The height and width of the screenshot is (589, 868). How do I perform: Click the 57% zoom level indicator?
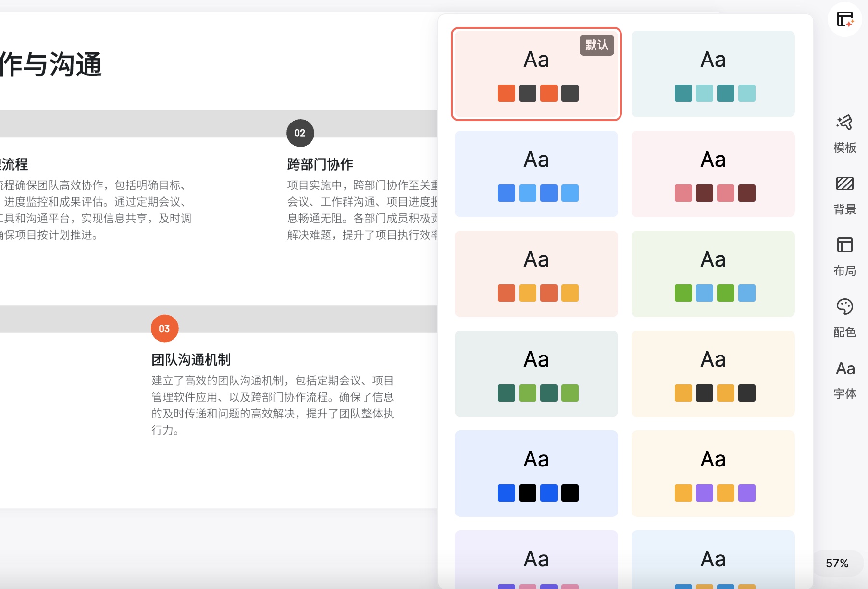pos(837,563)
